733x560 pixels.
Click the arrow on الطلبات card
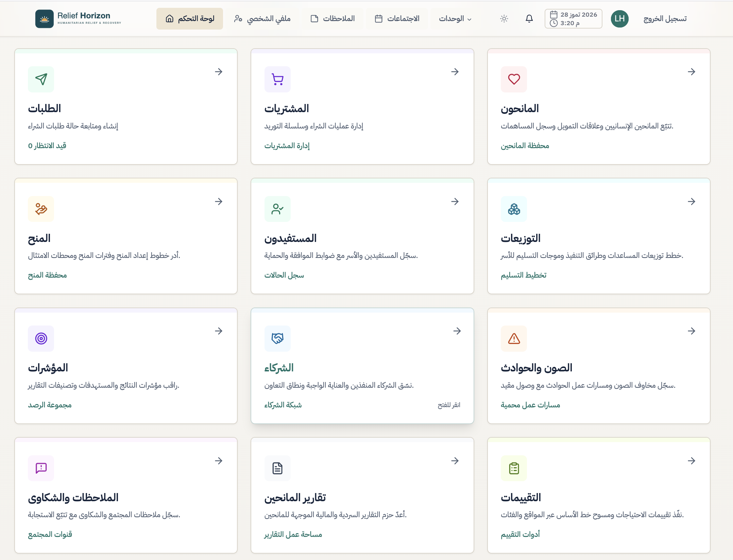[219, 72]
